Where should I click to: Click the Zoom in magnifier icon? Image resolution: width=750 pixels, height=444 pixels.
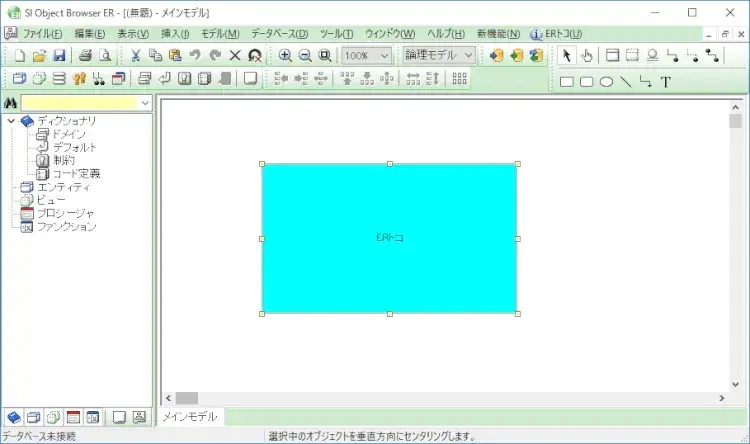[285, 56]
